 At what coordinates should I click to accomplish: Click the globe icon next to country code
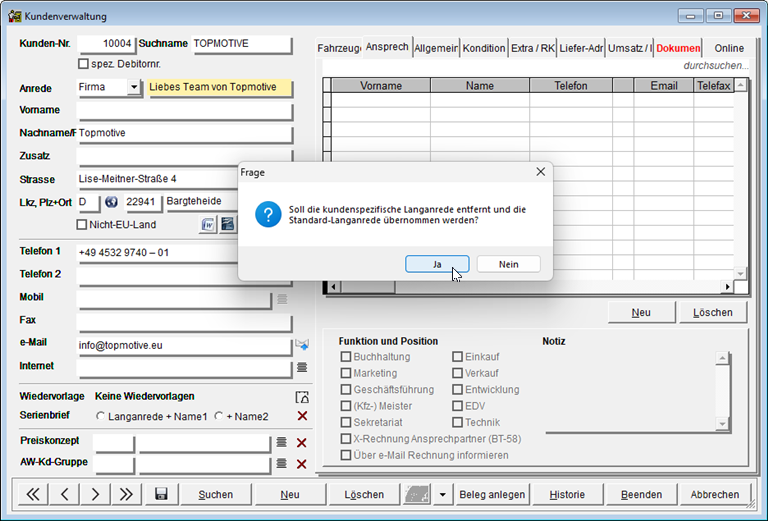[111, 202]
